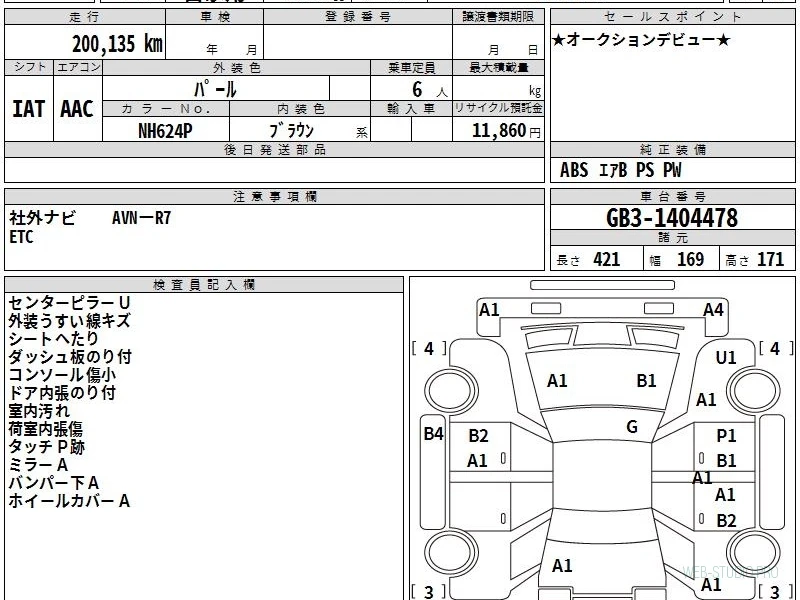Select the 乗車定員 header
Viewport: 800px width, 600px height.
point(411,67)
